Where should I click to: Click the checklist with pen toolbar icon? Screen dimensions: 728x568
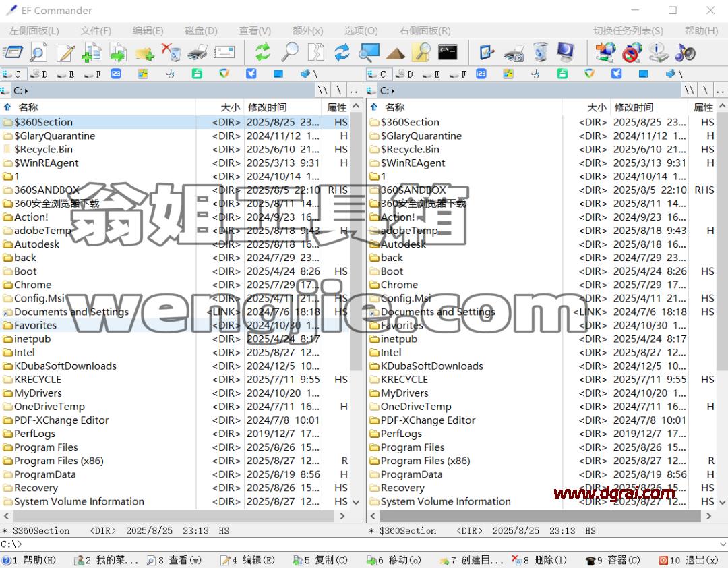pyautogui.click(x=487, y=52)
